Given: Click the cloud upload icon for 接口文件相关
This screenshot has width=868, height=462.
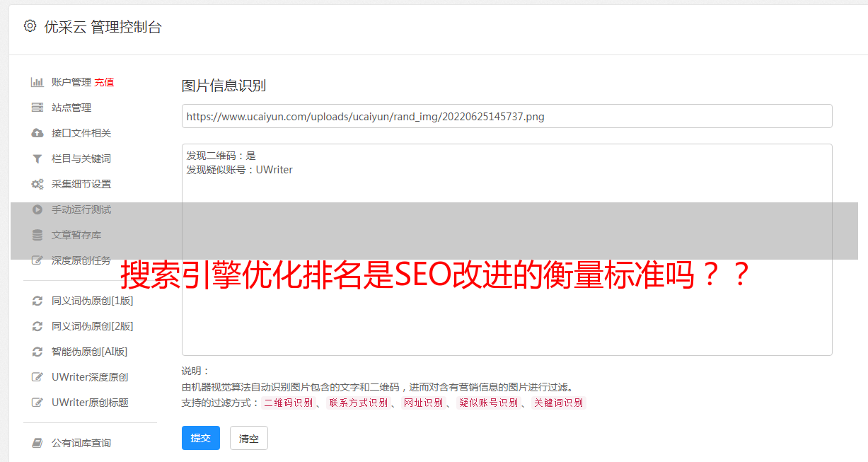Looking at the screenshot, I should point(37,133).
